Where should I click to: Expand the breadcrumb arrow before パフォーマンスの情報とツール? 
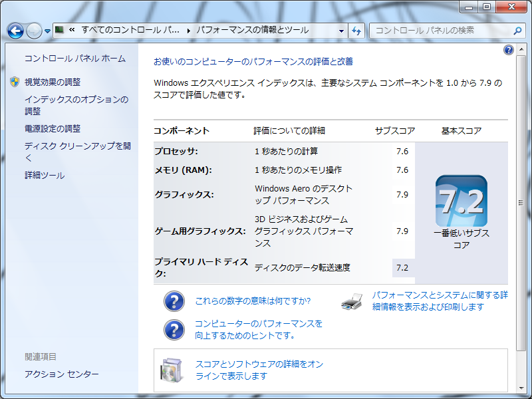tap(189, 31)
